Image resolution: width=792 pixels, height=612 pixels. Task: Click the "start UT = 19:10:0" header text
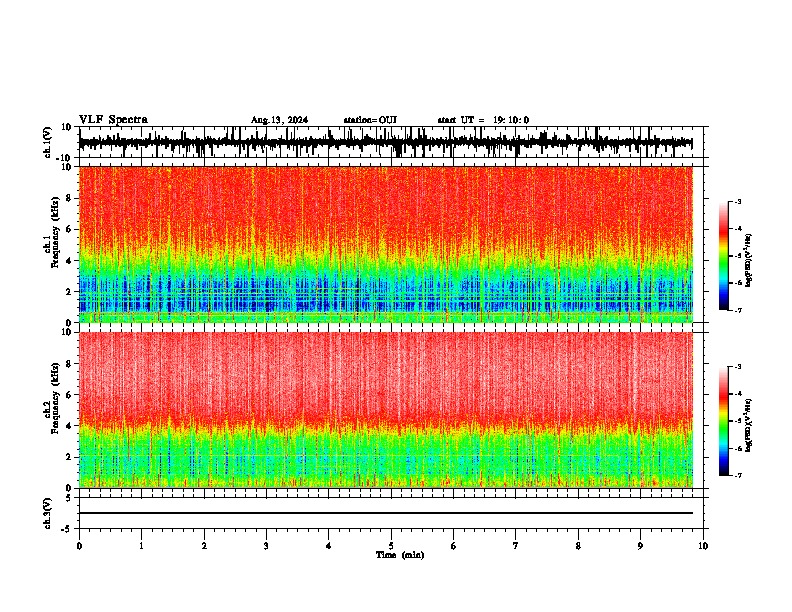click(x=483, y=120)
